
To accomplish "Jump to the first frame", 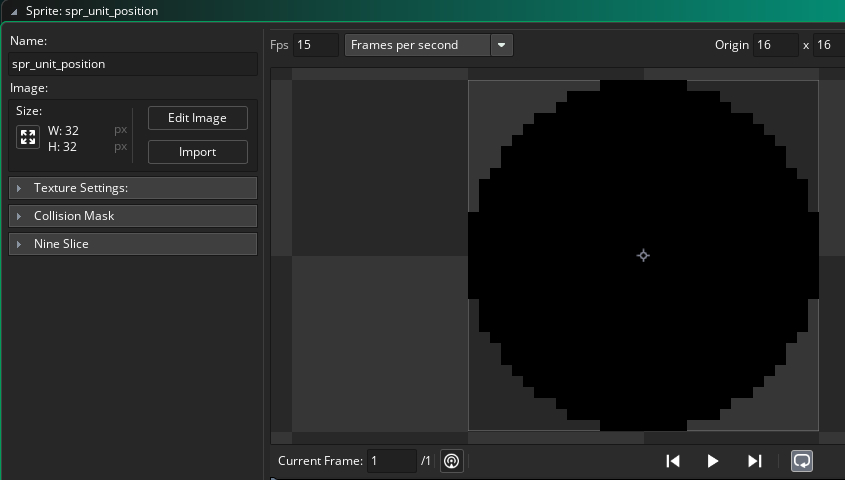I will [x=673, y=461].
